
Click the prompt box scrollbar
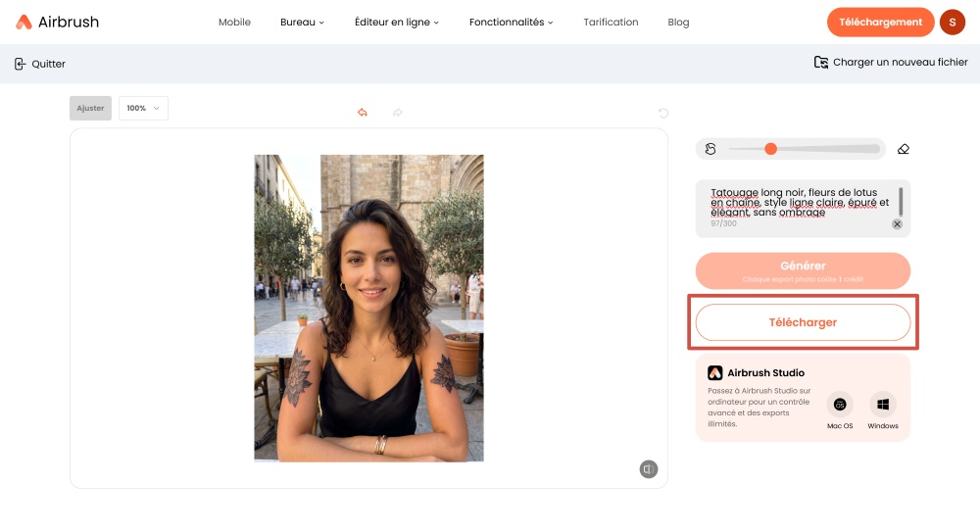pos(901,201)
